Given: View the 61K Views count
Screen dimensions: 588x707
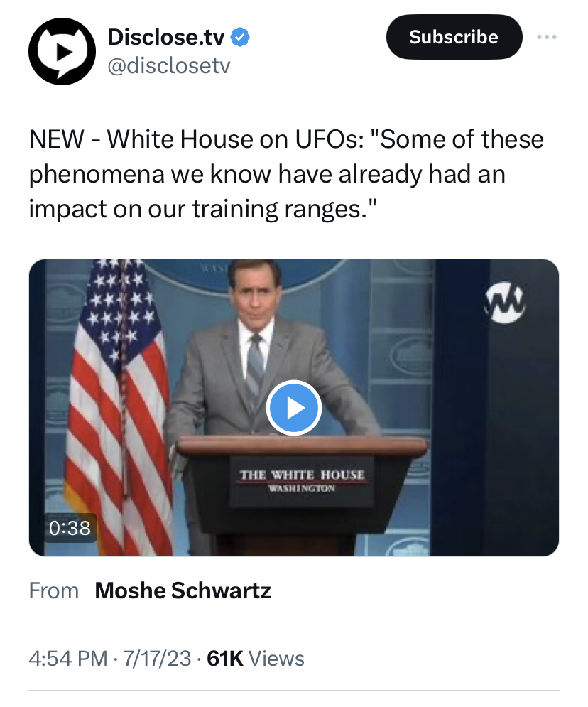Looking at the screenshot, I should tap(255, 659).
